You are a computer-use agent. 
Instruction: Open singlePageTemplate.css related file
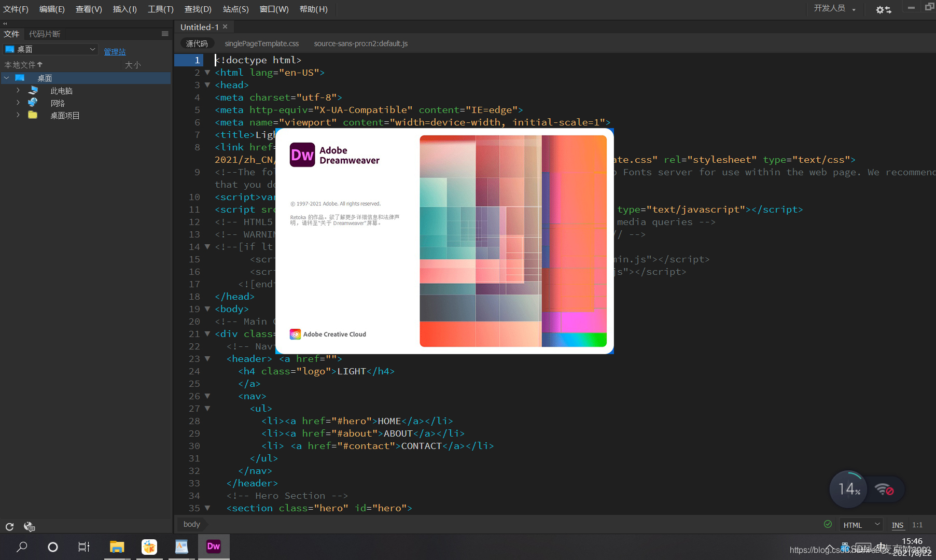[x=262, y=44]
